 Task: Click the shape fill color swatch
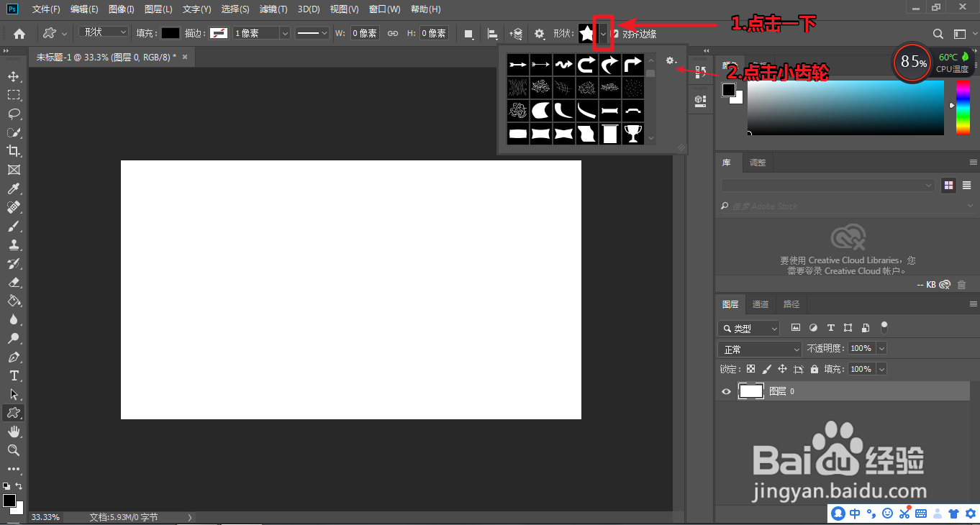(171, 33)
